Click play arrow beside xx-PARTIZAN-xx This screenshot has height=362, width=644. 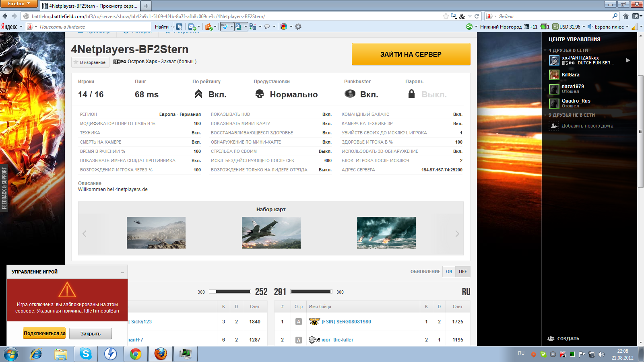[x=628, y=60]
